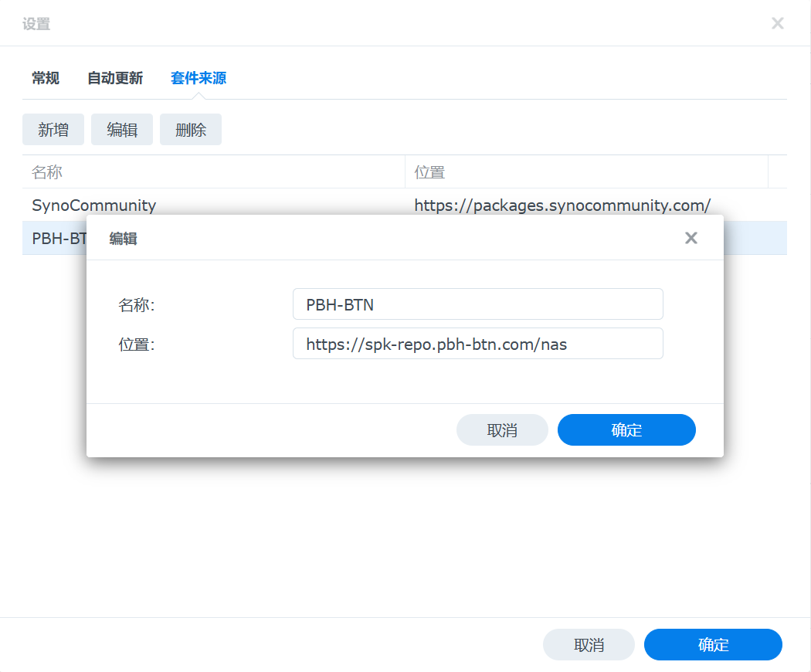Click the 位置 column header
Viewport: 811px width, 672px height.
(585, 171)
